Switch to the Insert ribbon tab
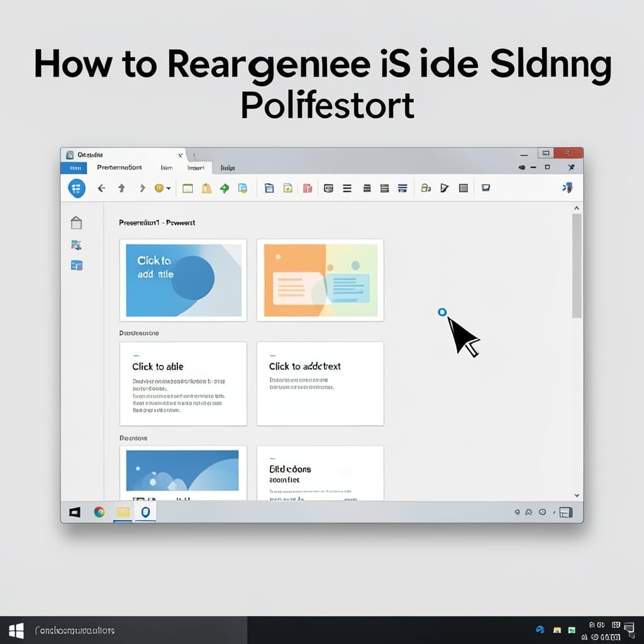The height and width of the screenshot is (644, 644). (x=196, y=167)
